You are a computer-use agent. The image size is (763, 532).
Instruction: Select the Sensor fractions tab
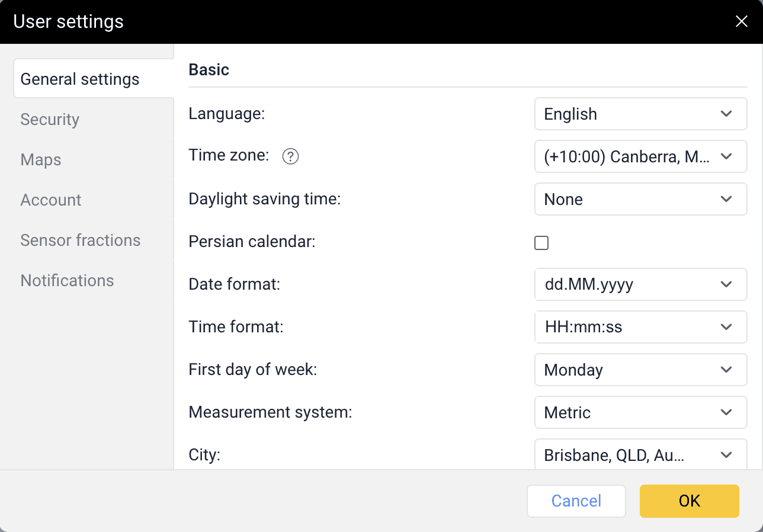pos(81,241)
